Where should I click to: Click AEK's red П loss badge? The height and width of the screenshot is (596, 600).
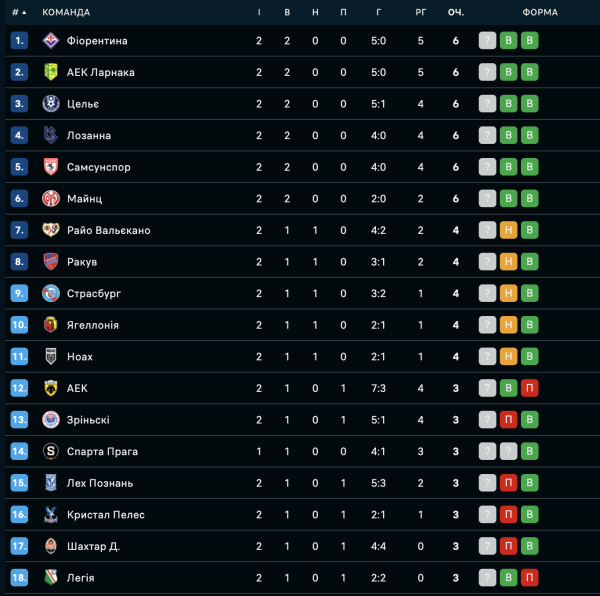pos(530,388)
